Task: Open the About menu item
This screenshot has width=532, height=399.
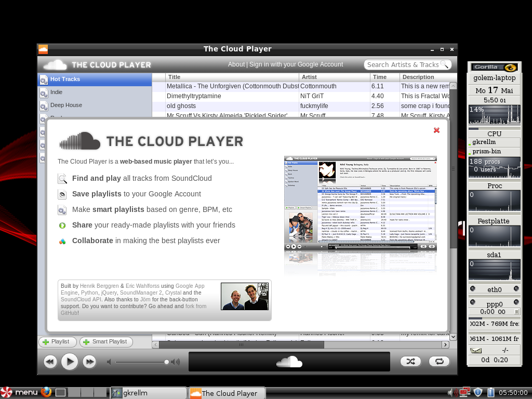Action: point(236,64)
